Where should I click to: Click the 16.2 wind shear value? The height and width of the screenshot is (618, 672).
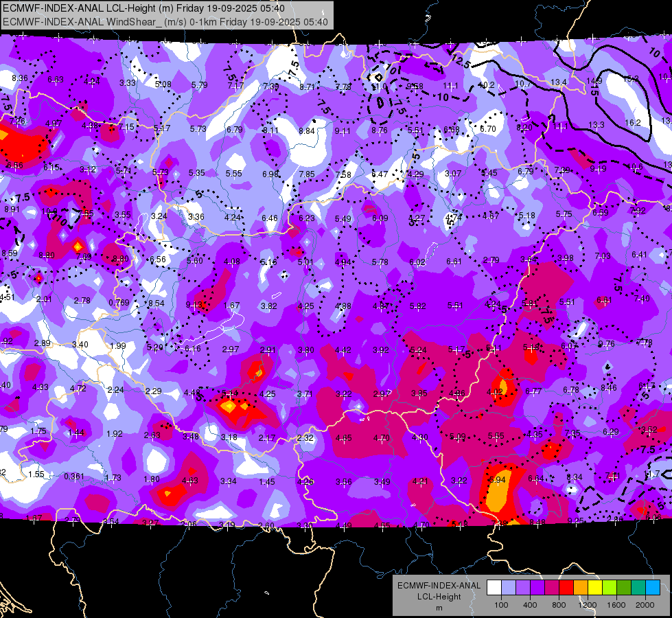click(x=633, y=123)
